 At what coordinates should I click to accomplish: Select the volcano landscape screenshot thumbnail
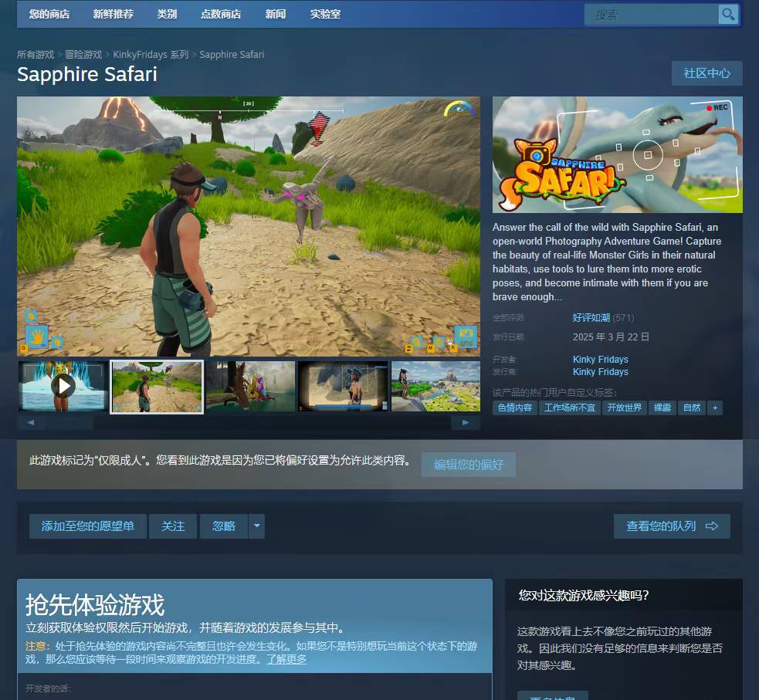(x=435, y=386)
